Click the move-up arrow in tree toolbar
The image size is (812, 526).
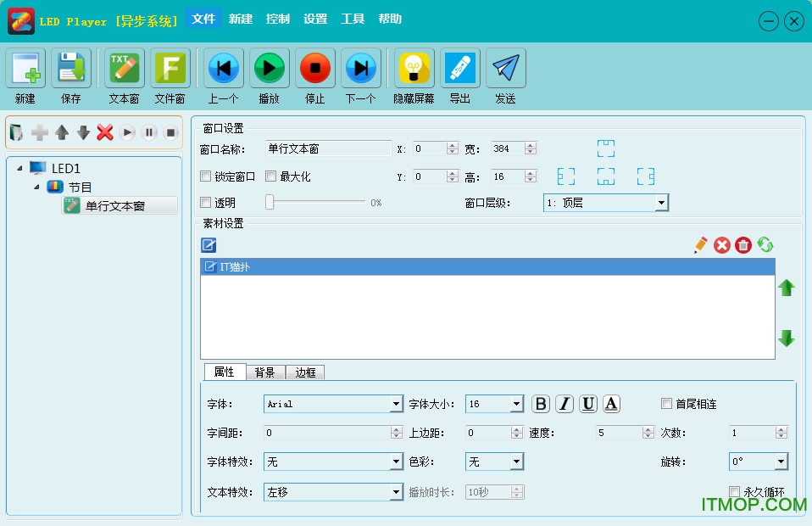62,132
